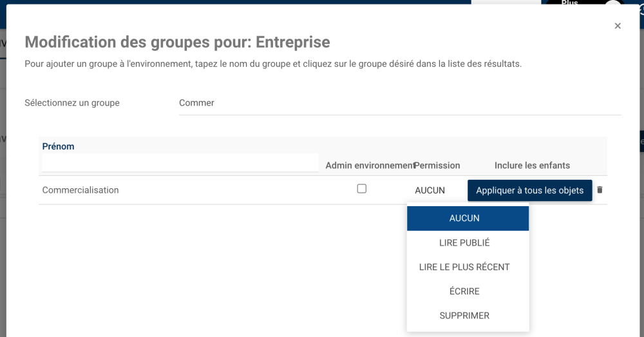Viewport: 644px width, 337px height.
Task: Focus the group search field containing Commer
Action: (x=399, y=103)
